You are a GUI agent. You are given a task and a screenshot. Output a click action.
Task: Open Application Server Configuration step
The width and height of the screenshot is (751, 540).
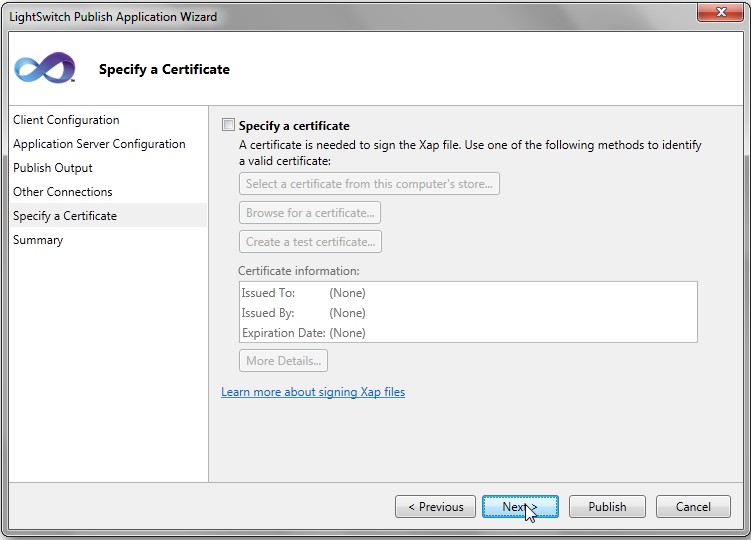(99, 144)
